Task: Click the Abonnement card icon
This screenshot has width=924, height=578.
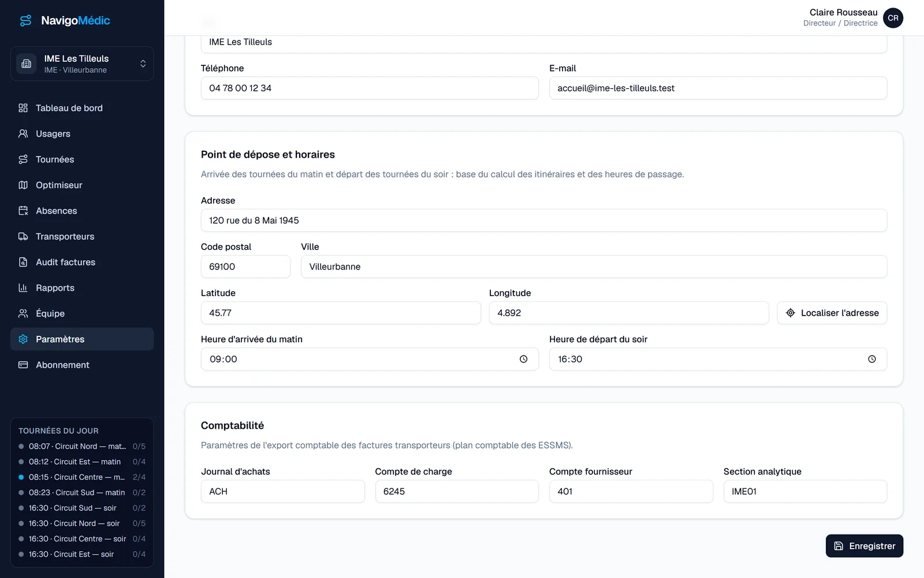Action: click(x=23, y=365)
